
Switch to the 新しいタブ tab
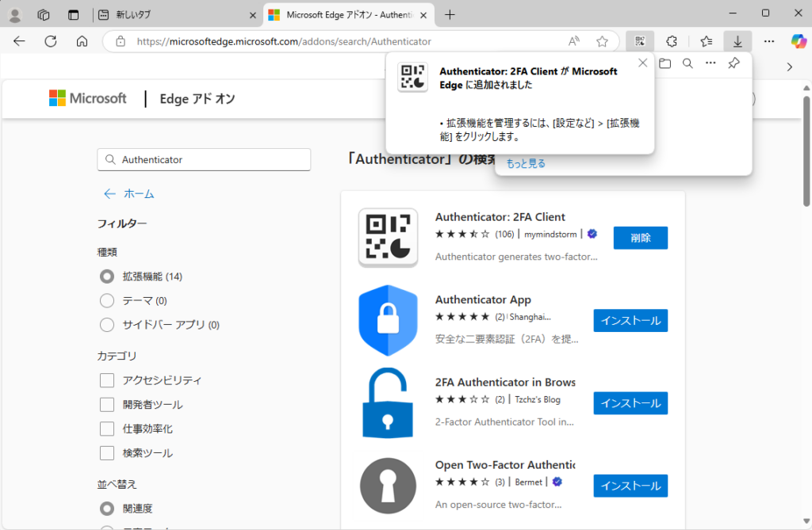176,15
